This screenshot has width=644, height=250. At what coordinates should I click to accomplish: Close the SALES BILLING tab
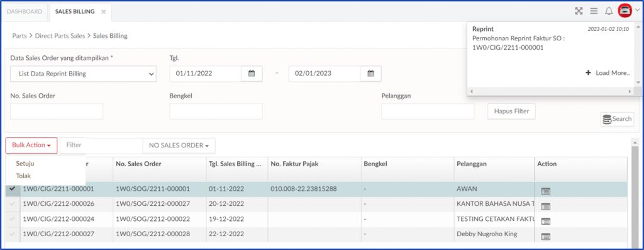click(x=104, y=11)
